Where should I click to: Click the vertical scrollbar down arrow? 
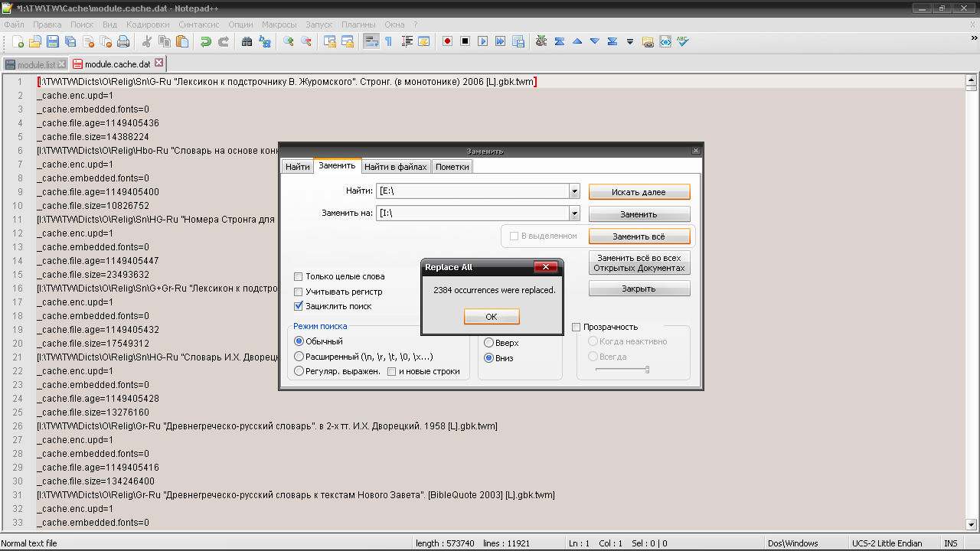click(x=971, y=524)
